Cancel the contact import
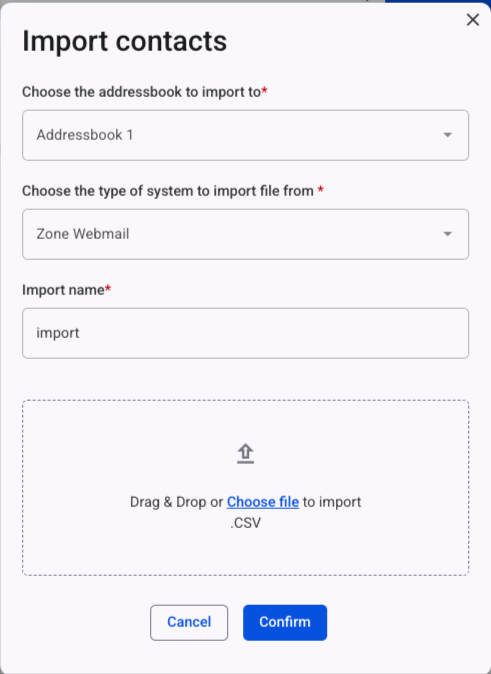The width and height of the screenshot is (491, 674). coord(189,622)
